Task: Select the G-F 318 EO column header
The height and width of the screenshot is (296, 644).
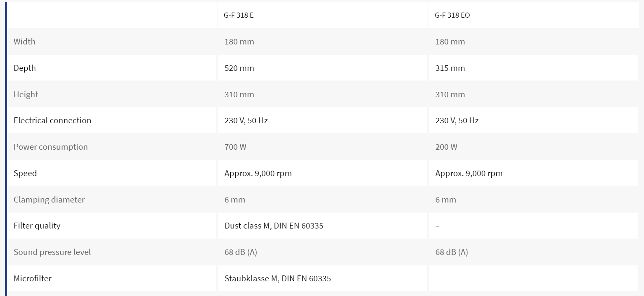Action: (452, 15)
